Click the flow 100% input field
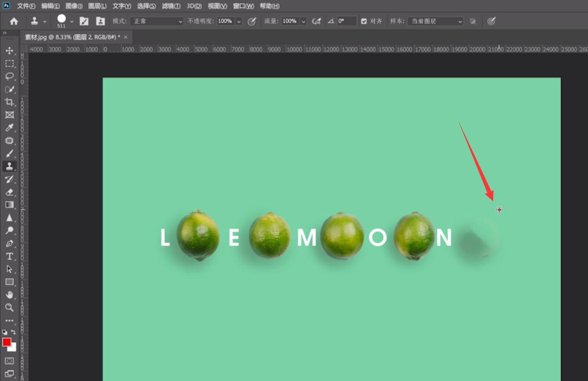The image size is (588, 381). 290,21
